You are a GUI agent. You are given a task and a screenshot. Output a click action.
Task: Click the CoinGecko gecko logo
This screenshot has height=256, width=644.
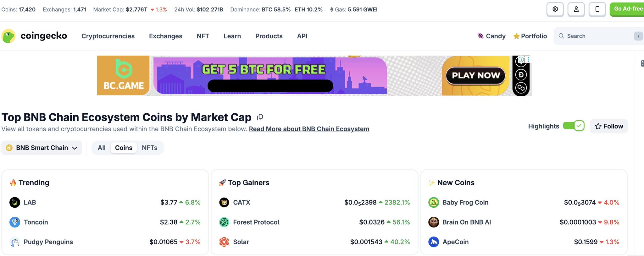8,36
